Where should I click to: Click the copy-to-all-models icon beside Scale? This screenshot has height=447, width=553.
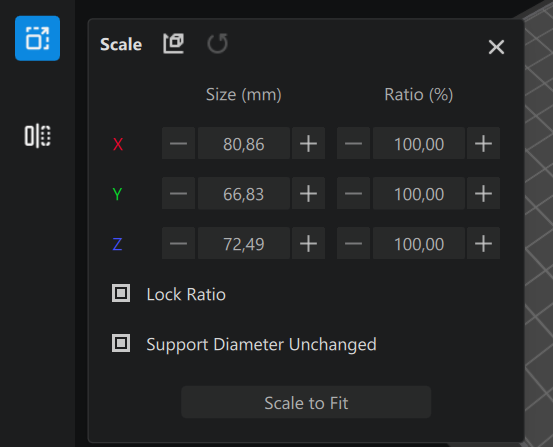pyautogui.click(x=174, y=44)
